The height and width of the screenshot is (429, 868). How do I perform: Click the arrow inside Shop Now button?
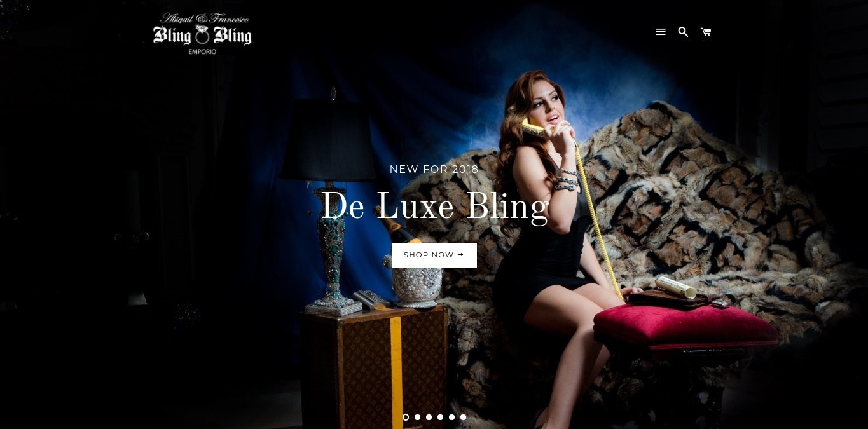coord(460,255)
